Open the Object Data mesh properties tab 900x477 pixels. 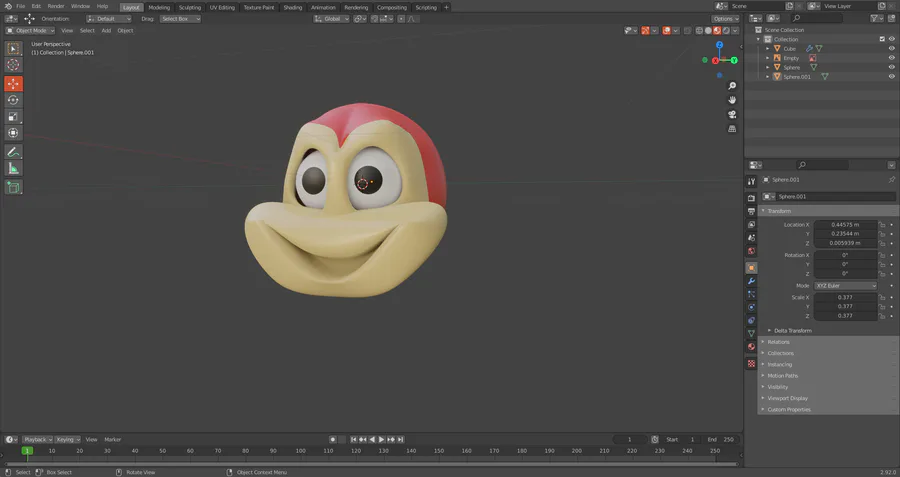751,333
